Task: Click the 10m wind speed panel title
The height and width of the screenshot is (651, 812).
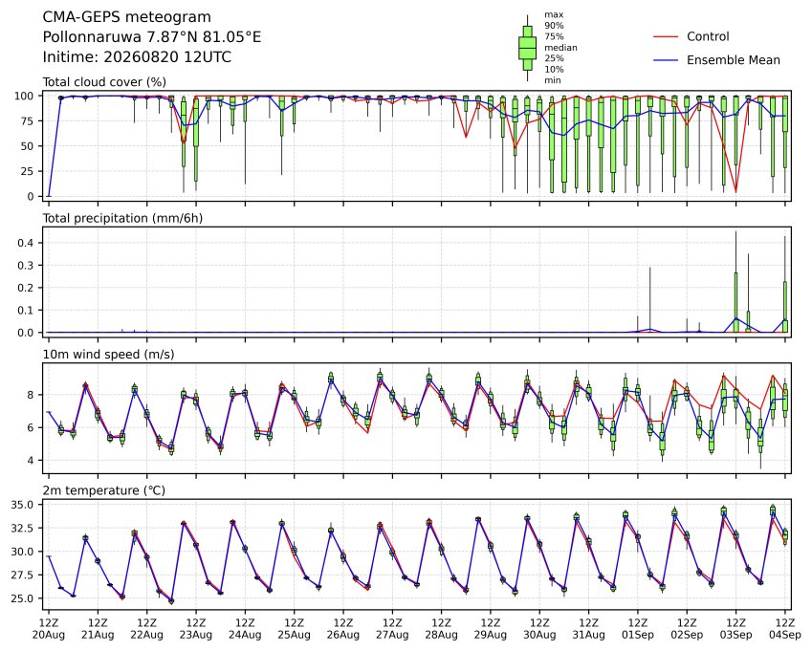Action: [x=108, y=355]
